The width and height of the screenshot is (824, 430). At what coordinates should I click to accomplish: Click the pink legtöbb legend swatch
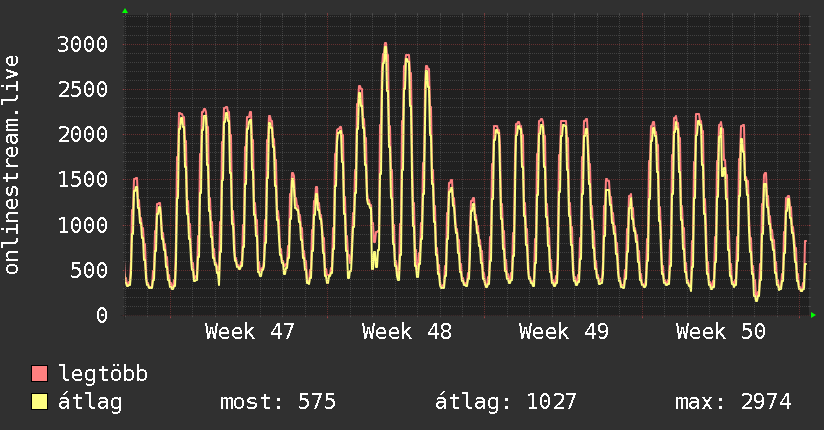(x=39, y=374)
